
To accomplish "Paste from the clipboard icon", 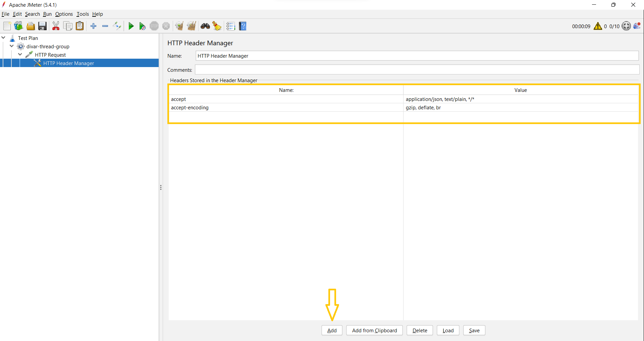I will tap(79, 26).
